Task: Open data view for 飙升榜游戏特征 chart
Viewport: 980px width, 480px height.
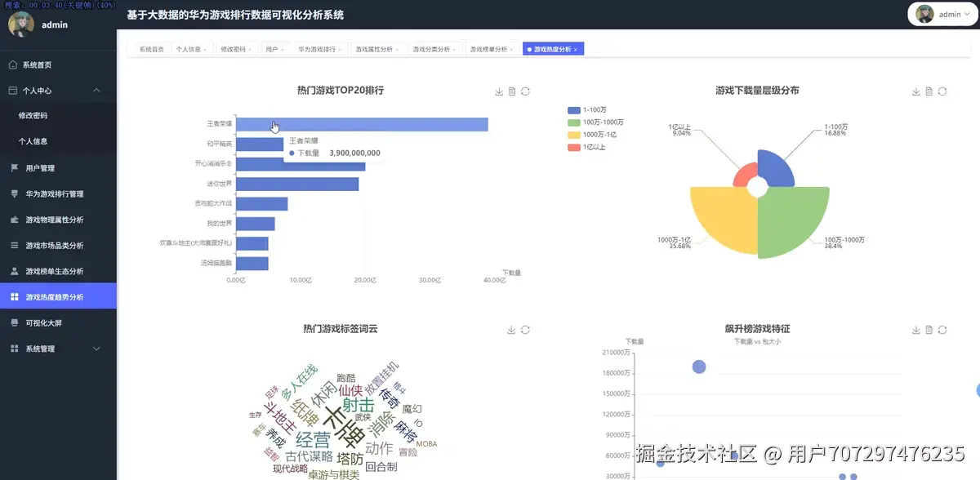Action: click(x=929, y=330)
